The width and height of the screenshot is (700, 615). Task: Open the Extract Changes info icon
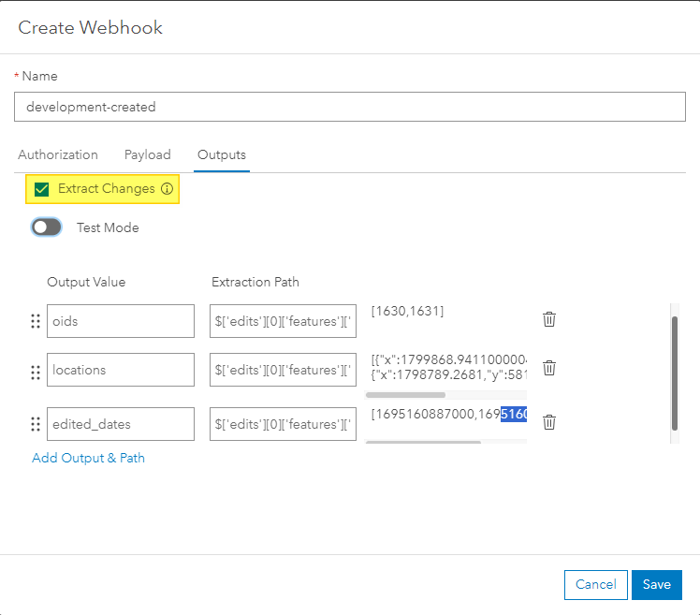(x=167, y=188)
